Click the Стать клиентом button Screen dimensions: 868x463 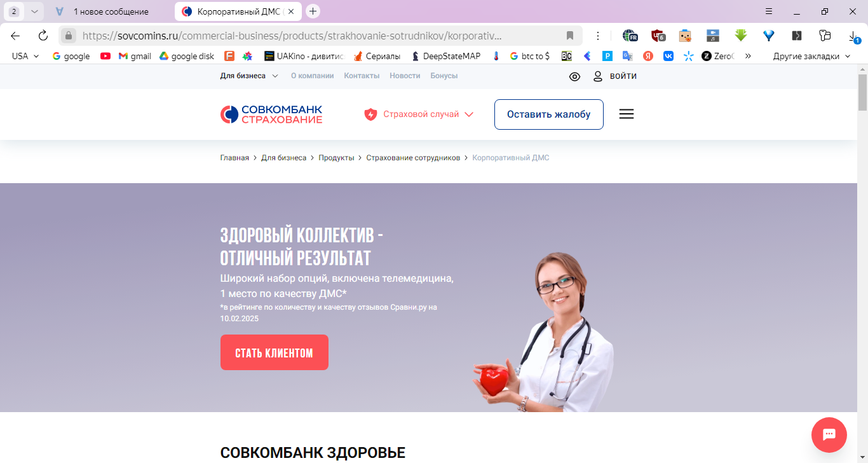[x=275, y=352]
